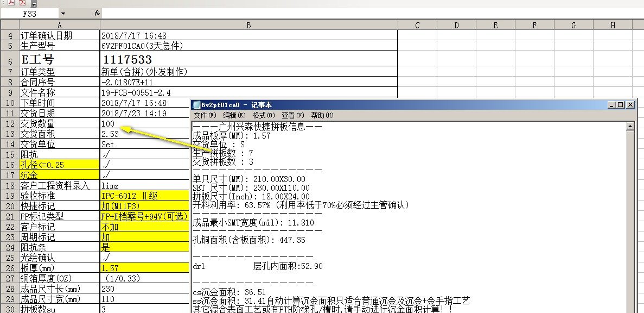Click cell FP+E档案号+94V(可选)
Viewport: 644px width, 313px height.
click(144, 216)
